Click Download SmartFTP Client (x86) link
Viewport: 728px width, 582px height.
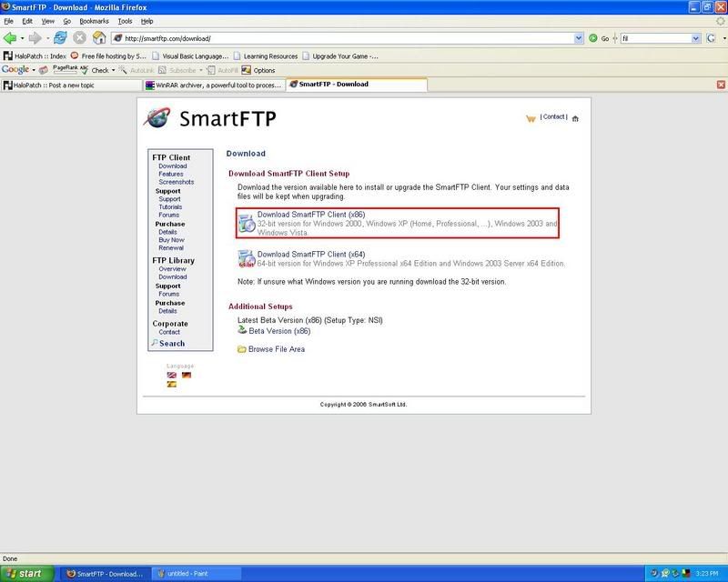(x=311, y=215)
